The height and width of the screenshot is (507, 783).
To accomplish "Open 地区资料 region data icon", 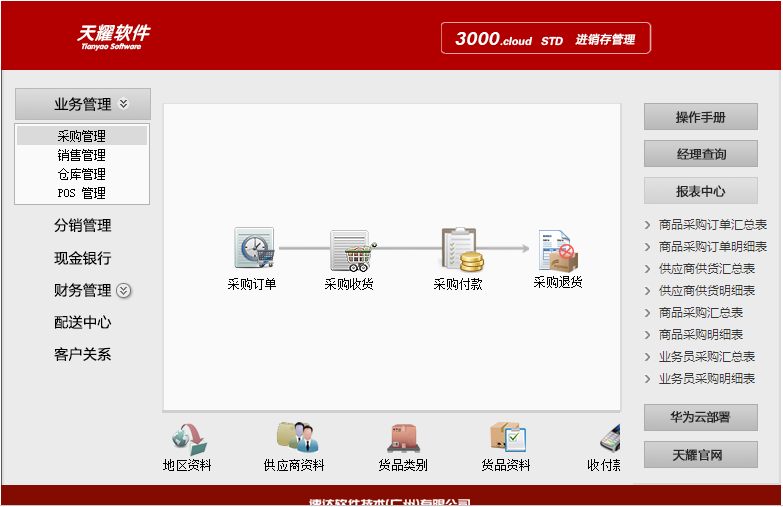I will pyautogui.click(x=187, y=439).
